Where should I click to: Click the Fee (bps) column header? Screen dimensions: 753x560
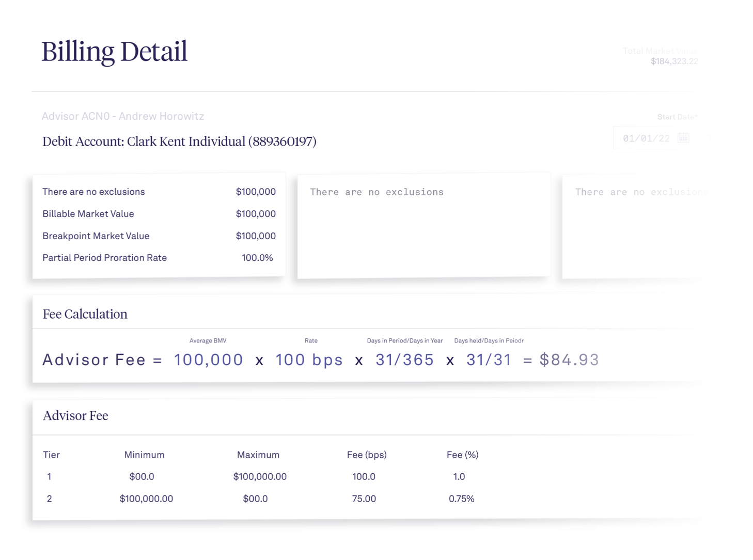pos(367,455)
